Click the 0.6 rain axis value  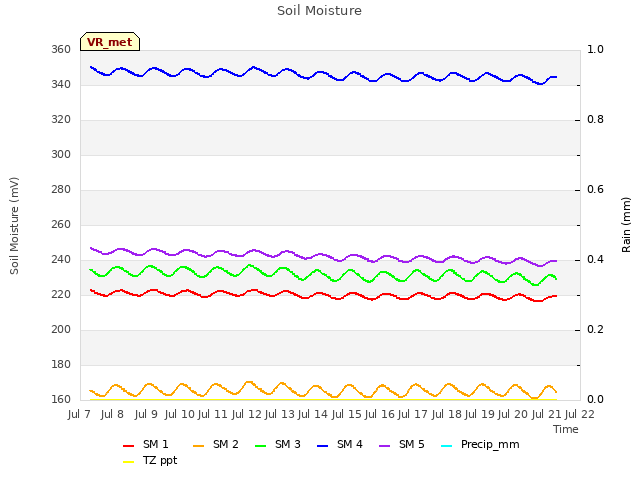click(595, 190)
